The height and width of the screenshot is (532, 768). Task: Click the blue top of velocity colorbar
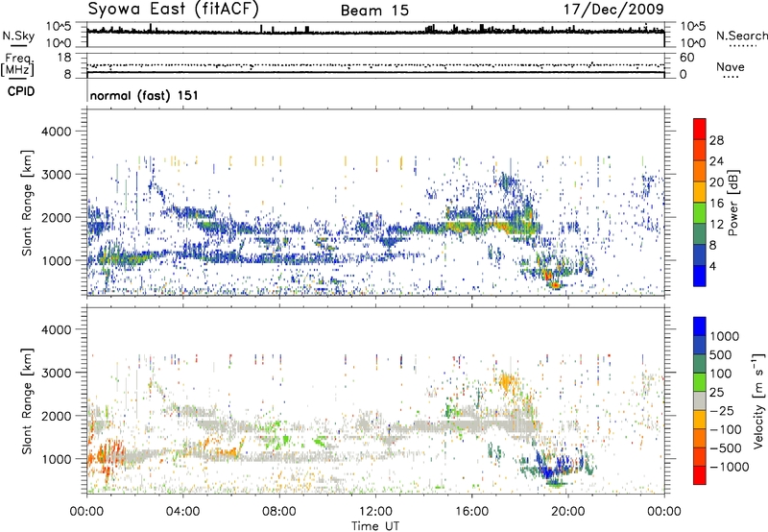700,326
